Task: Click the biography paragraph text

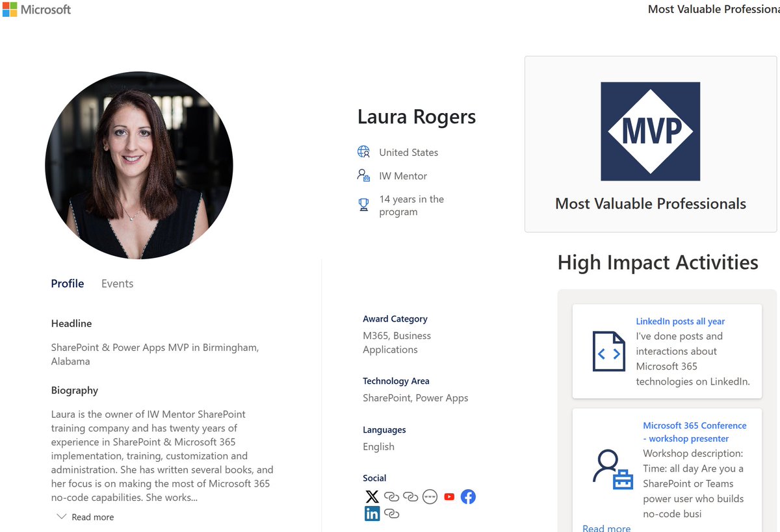Action: point(162,456)
